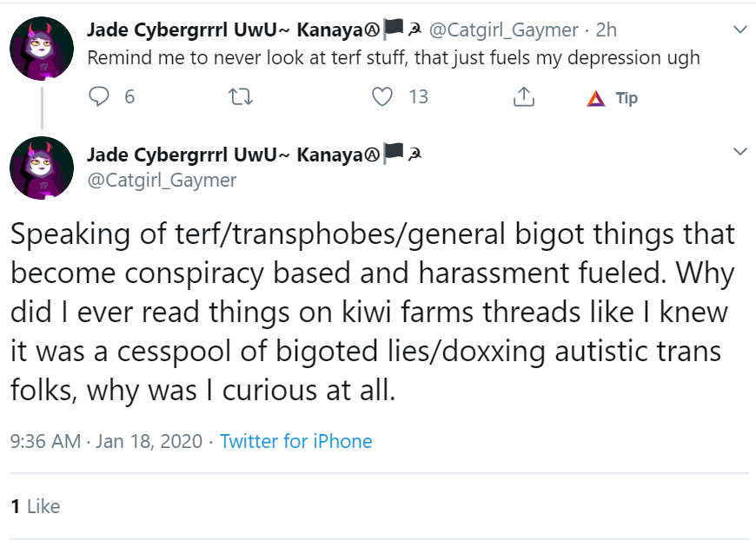Viewport: 756px width, 540px height.
Task: Click the Brave Tip triangle icon
Action: 595,98
